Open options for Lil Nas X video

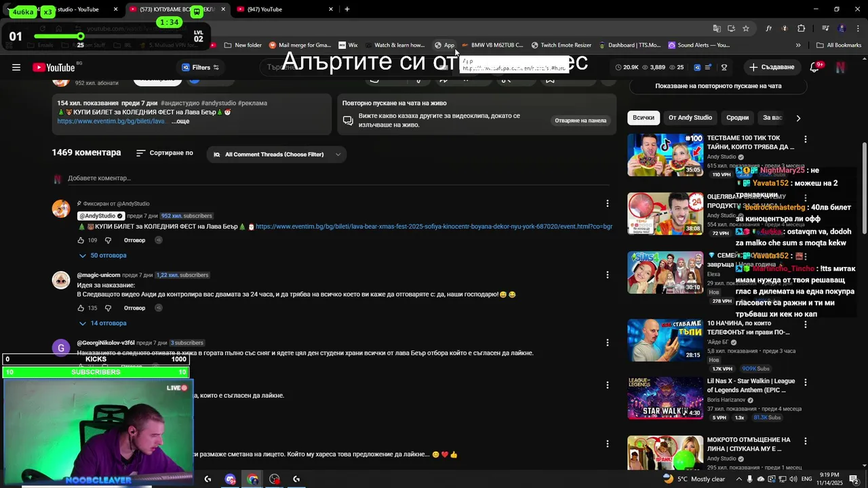coord(805,382)
